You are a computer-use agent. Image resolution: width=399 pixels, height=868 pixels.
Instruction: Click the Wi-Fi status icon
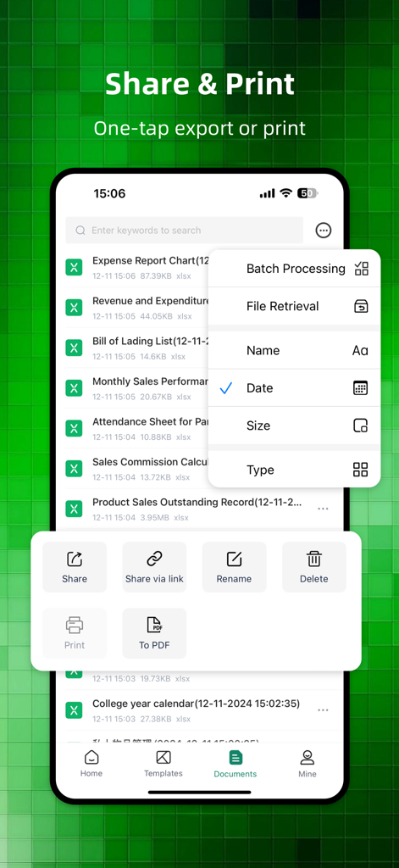285,193
